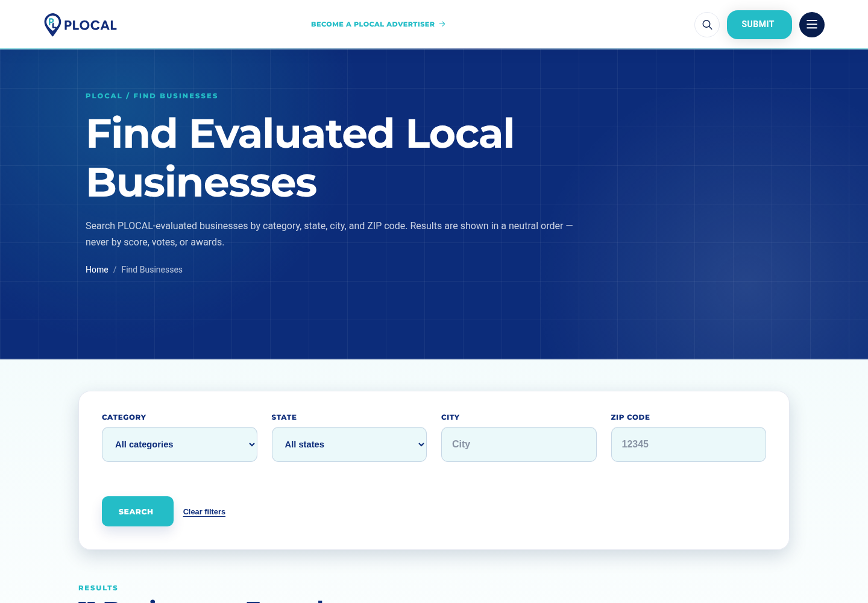
Task: Click the PLOCAL logo in header
Action: [80, 25]
